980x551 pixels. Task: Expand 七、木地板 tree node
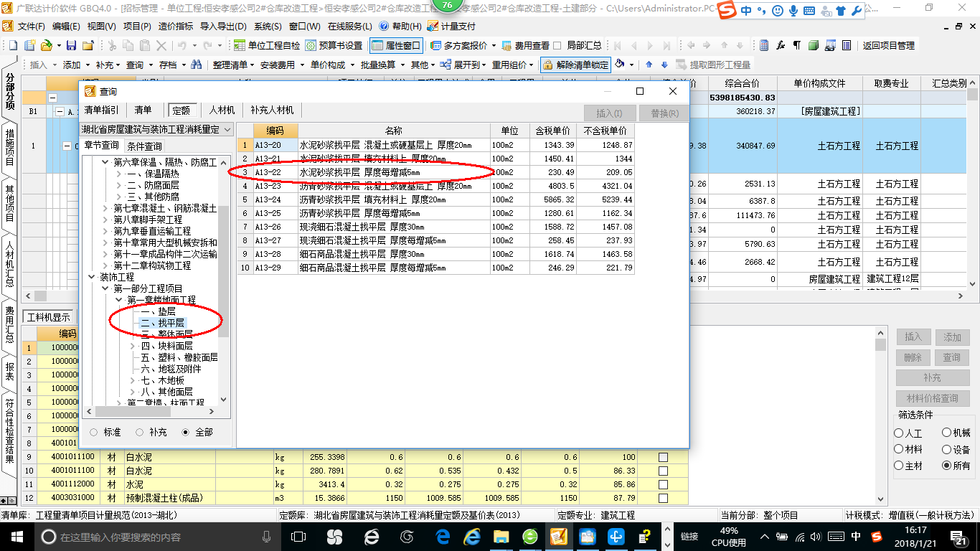(x=133, y=380)
